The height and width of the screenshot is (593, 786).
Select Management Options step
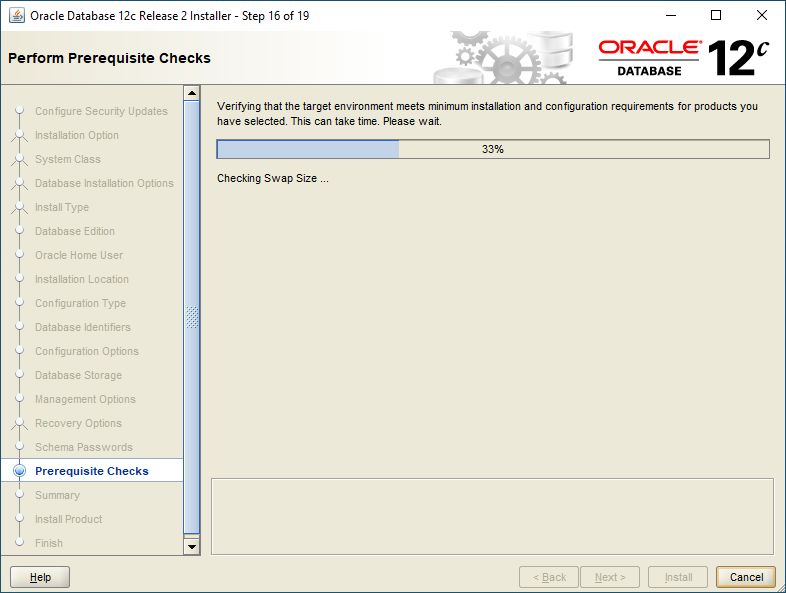click(x=85, y=400)
